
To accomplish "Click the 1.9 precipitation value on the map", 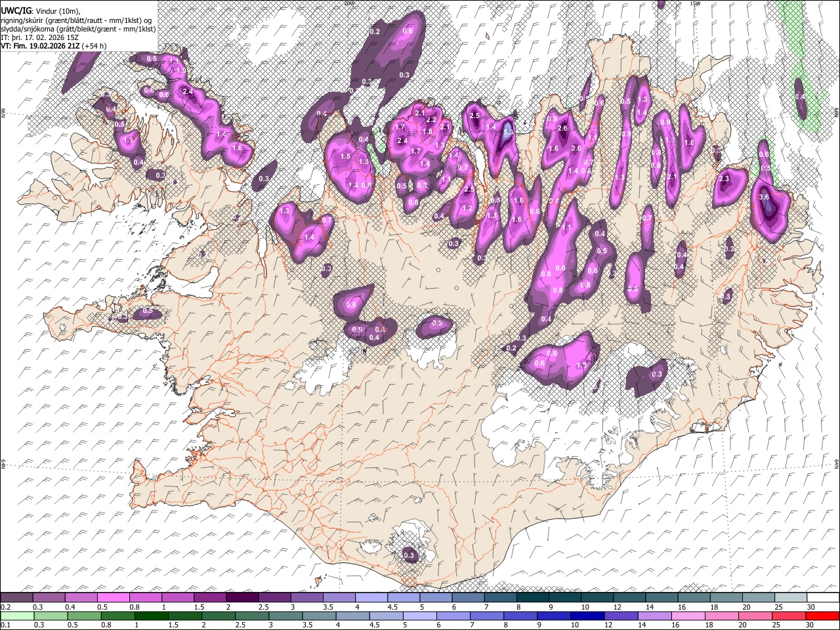I will point(581,366).
